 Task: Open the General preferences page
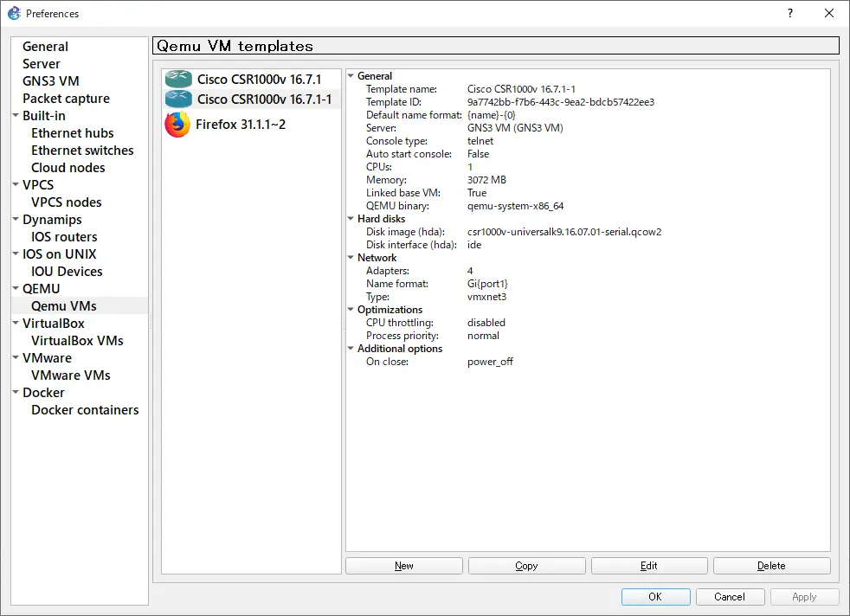pyautogui.click(x=45, y=47)
